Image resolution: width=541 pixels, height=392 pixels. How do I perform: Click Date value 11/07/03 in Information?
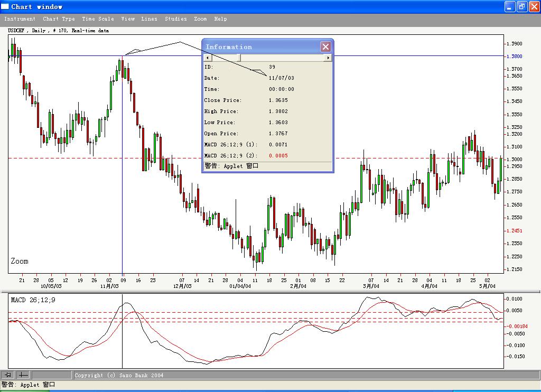282,78
